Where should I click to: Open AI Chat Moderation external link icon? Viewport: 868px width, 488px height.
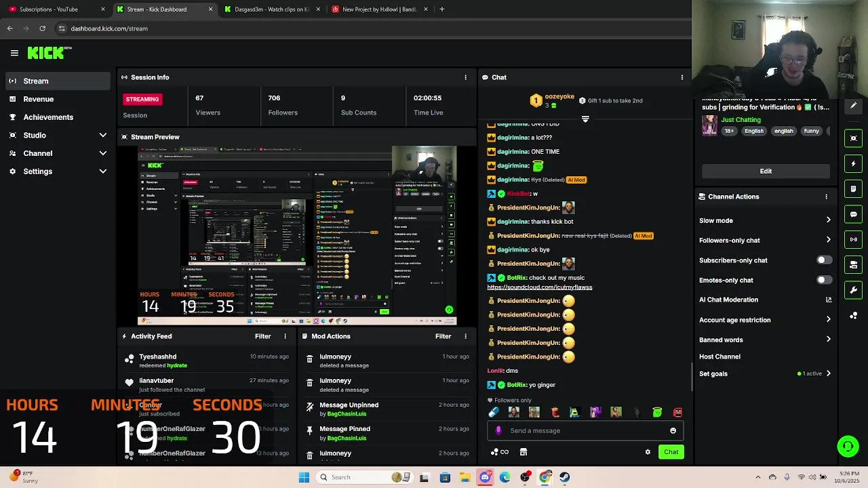828,300
